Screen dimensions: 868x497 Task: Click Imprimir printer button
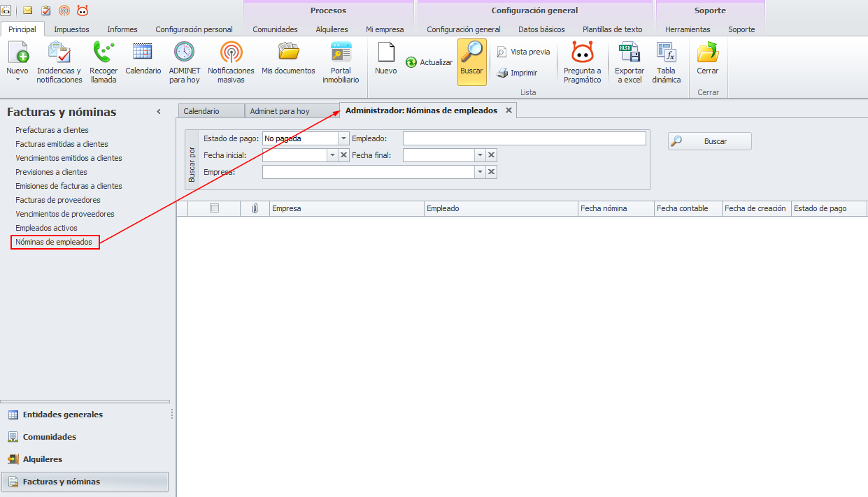517,73
